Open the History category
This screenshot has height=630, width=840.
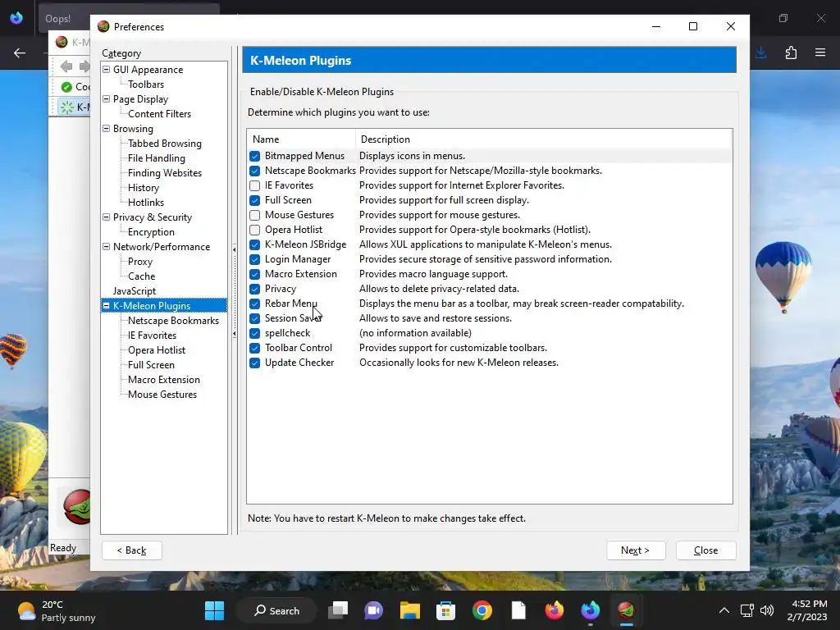tap(143, 188)
